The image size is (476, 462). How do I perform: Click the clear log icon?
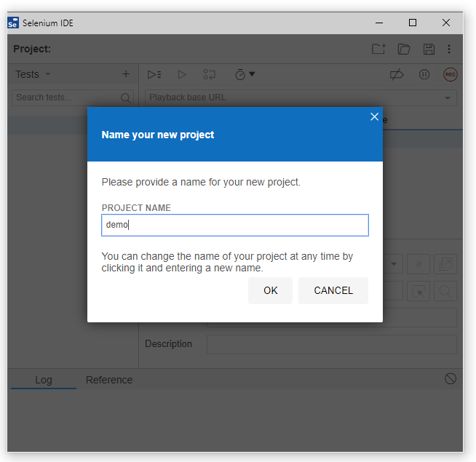click(x=451, y=378)
